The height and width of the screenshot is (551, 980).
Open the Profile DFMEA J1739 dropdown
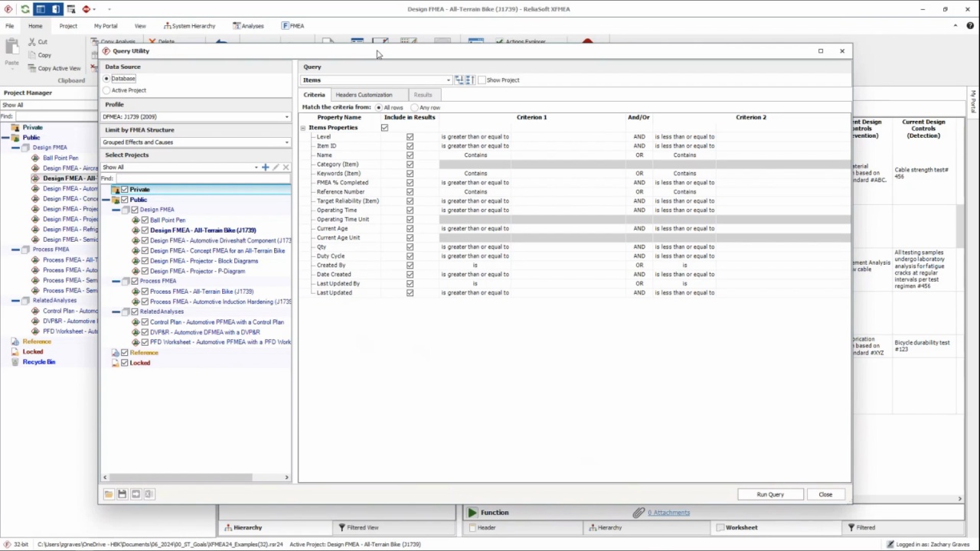point(287,117)
